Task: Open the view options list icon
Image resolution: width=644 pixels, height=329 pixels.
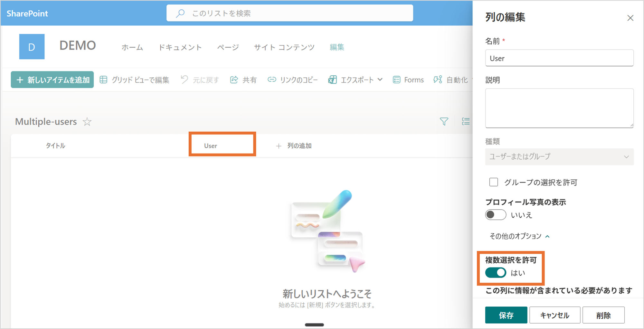Action: pos(466,121)
